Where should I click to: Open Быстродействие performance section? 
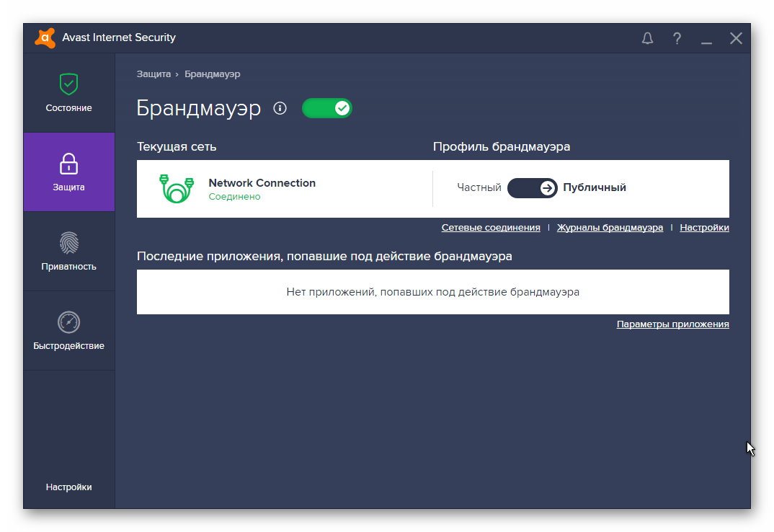(68, 330)
